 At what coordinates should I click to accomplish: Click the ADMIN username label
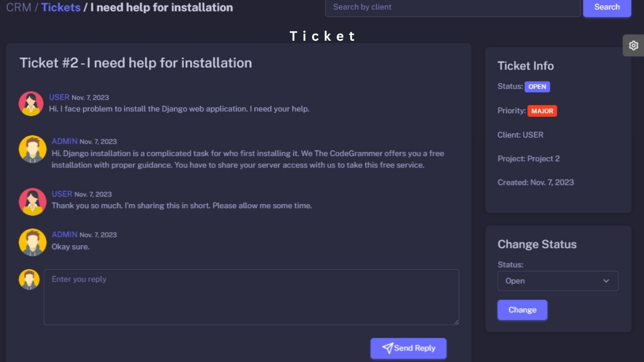pyautogui.click(x=64, y=141)
